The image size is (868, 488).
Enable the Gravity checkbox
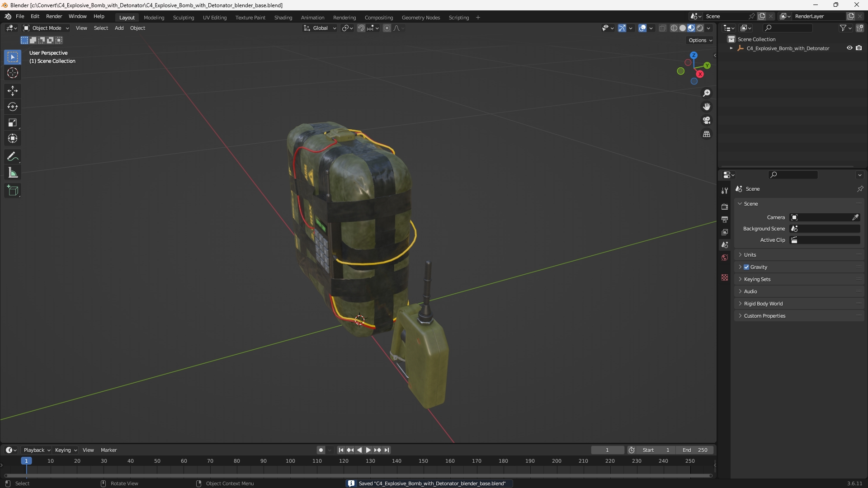[746, 267]
